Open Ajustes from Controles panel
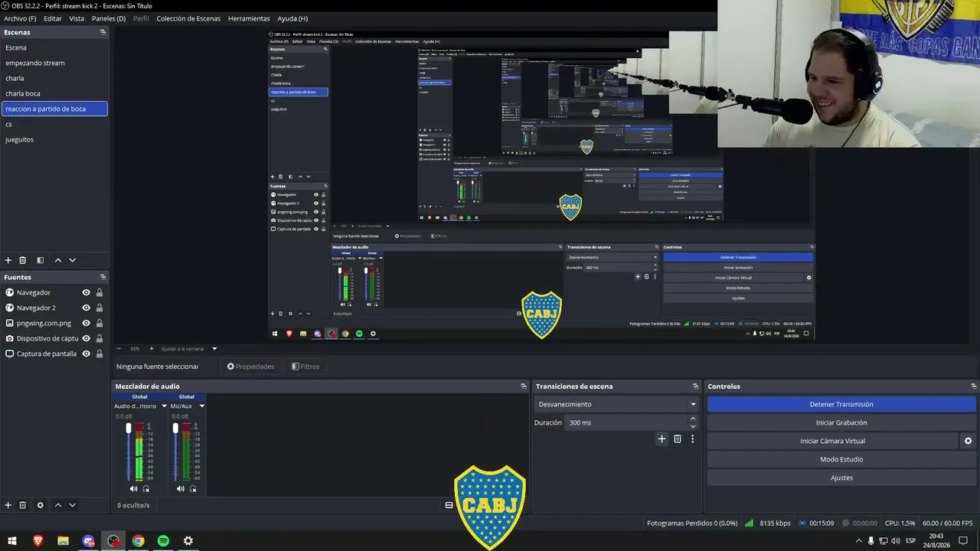The image size is (980, 551). (841, 478)
